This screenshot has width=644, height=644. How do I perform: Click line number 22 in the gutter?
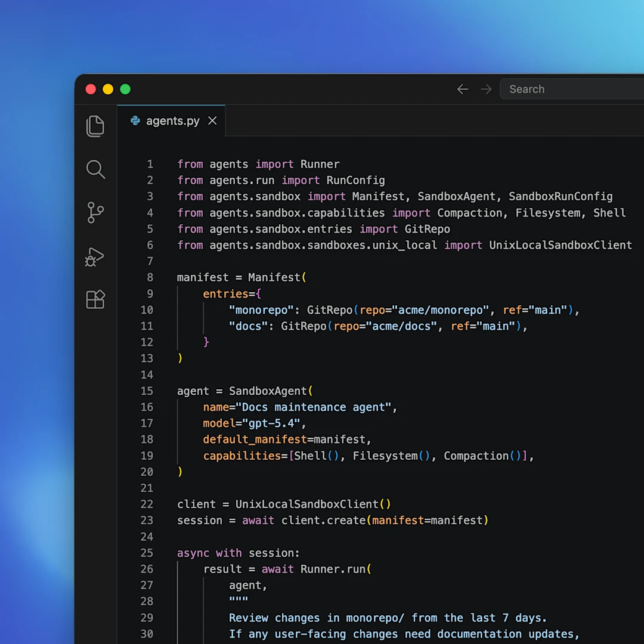[147, 504]
